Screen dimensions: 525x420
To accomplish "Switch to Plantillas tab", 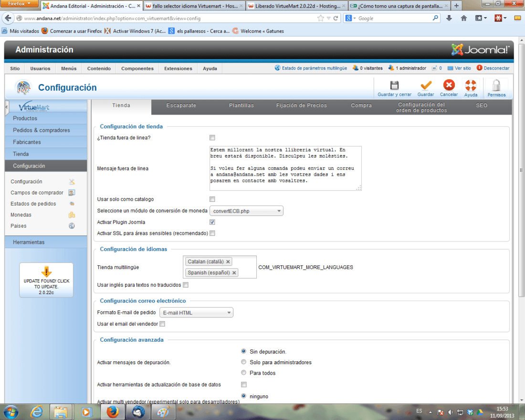I will [241, 105].
